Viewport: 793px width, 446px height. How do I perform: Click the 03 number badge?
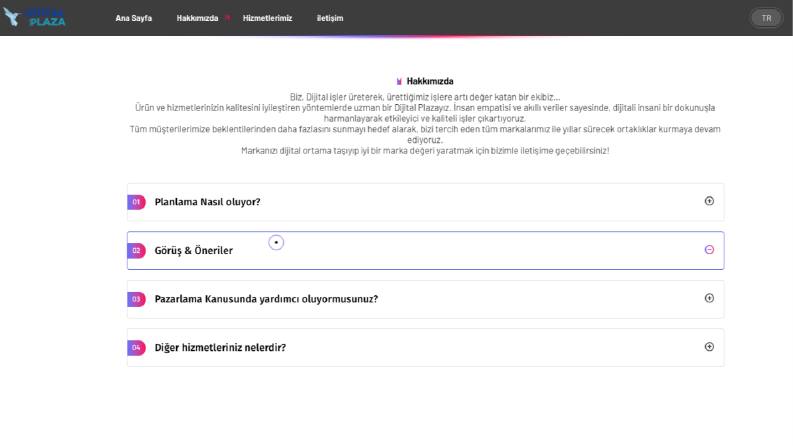136,299
